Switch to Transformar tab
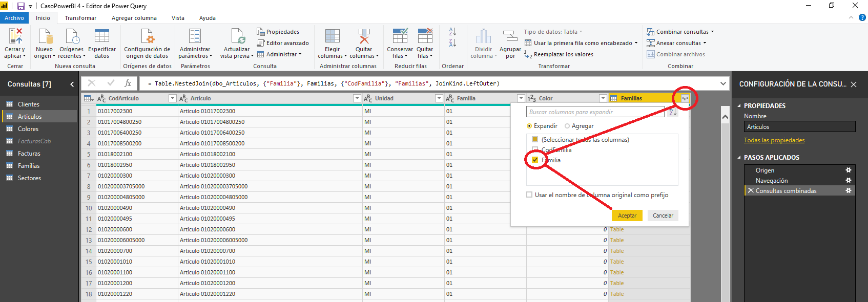 click(80, 18)
